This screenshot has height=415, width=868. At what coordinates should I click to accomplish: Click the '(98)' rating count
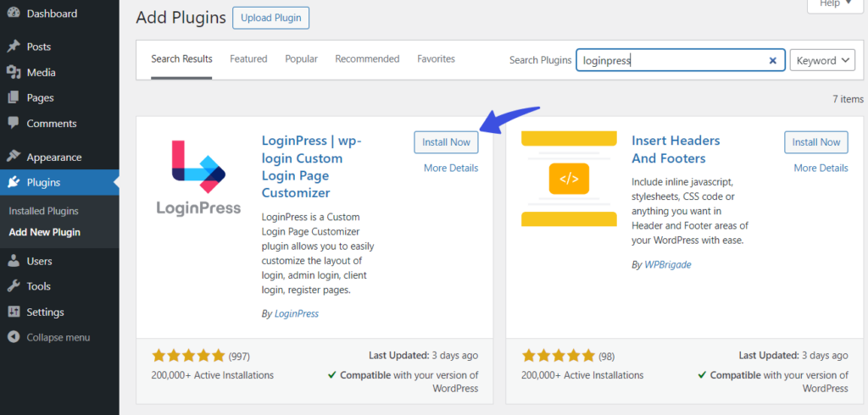(x=606, y=357)
